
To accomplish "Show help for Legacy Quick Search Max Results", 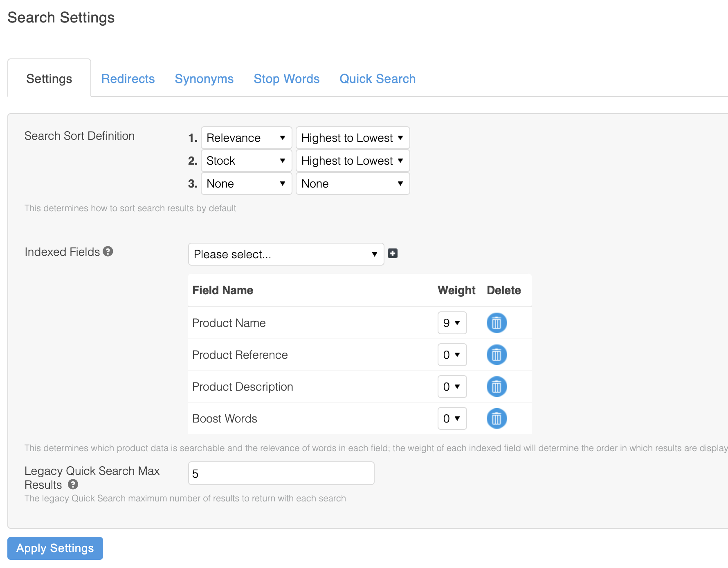I will click(x=73, y=485).
